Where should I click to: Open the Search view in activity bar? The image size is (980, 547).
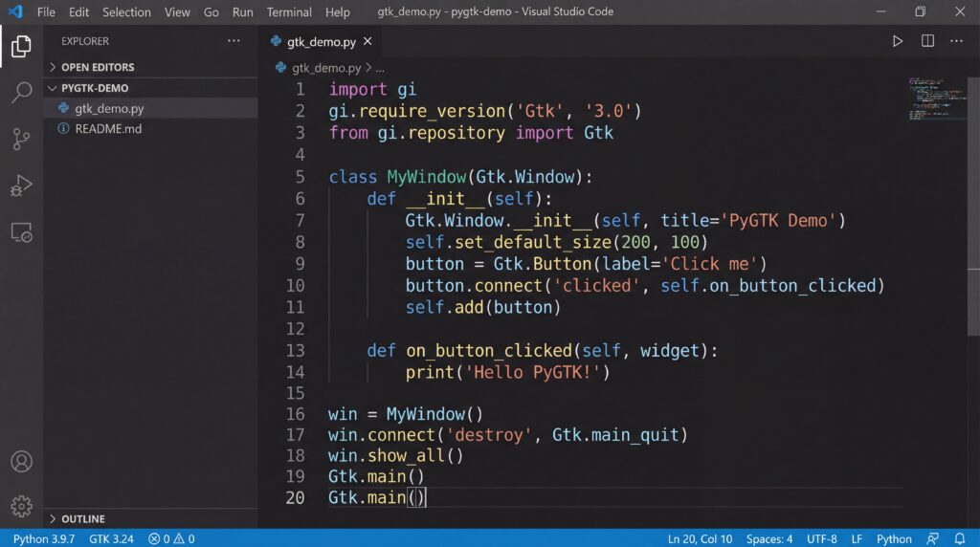tap(21, 93)
